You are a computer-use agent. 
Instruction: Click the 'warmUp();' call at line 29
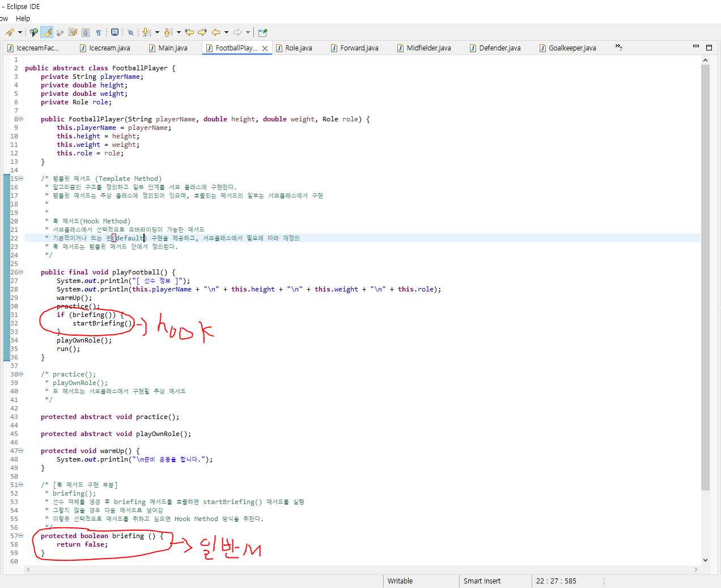74,298
